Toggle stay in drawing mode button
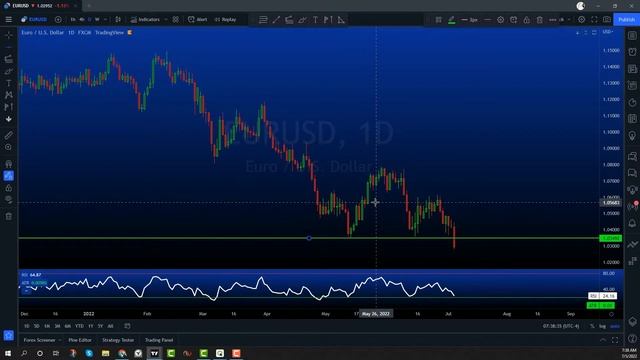The height and width of the screenshot is (360, 640). [x=9, y=176]
